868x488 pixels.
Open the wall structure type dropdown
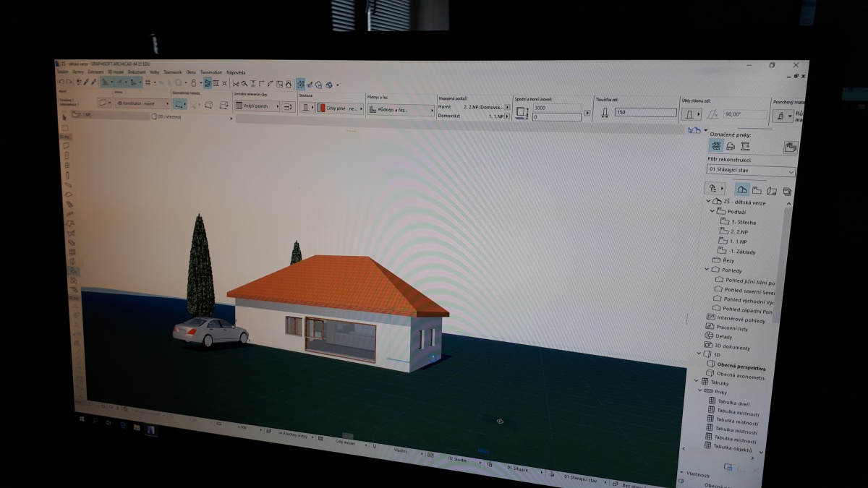(307, 108)
